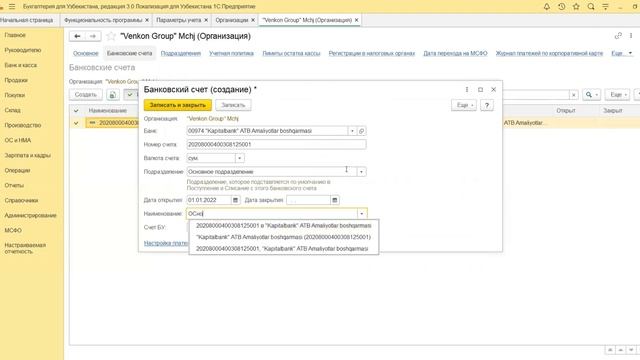
Task: Open Администрирование section
Action: tap(30, 216)
